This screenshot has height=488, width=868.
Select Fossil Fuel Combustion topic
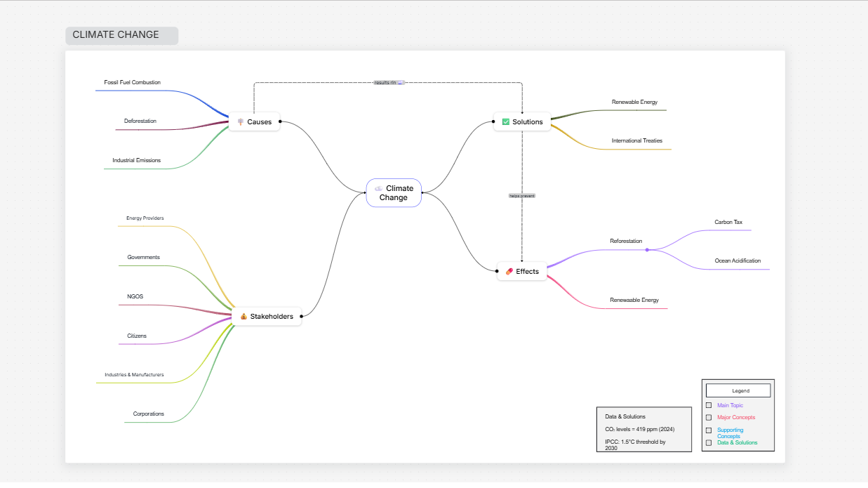133,82
